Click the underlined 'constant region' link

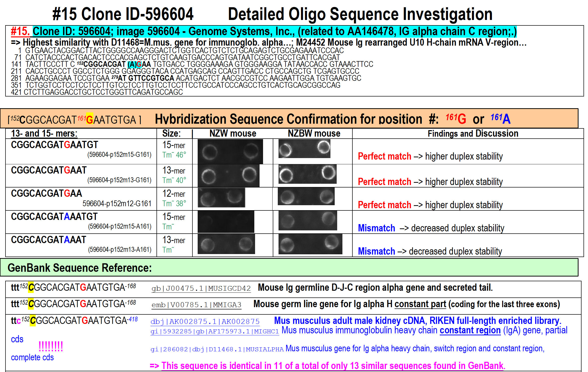click(470, 330)
